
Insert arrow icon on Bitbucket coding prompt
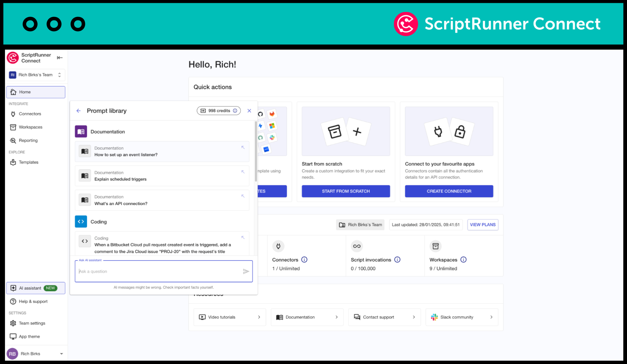pos(243,237)
